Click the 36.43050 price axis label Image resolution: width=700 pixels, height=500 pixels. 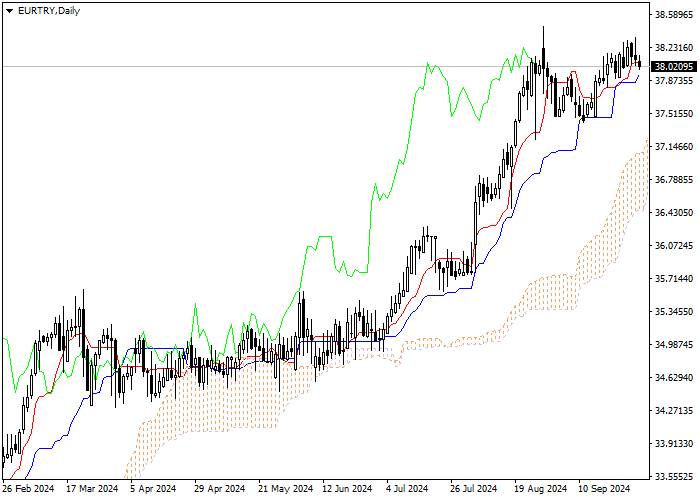(x=674, y=212)
